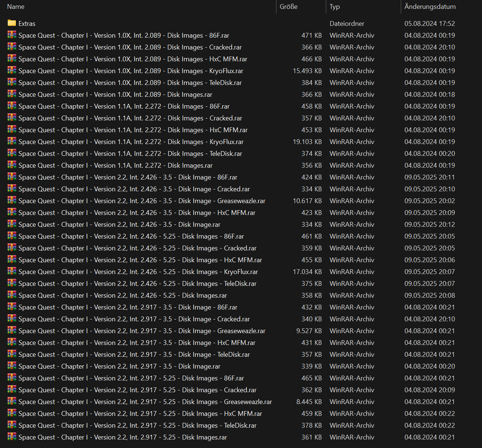Viewport: 482px width, 448px height.
Task: Click icon of Int. 2.426 5.25 TeleDisk.rar
Action: tap(12, 283)
